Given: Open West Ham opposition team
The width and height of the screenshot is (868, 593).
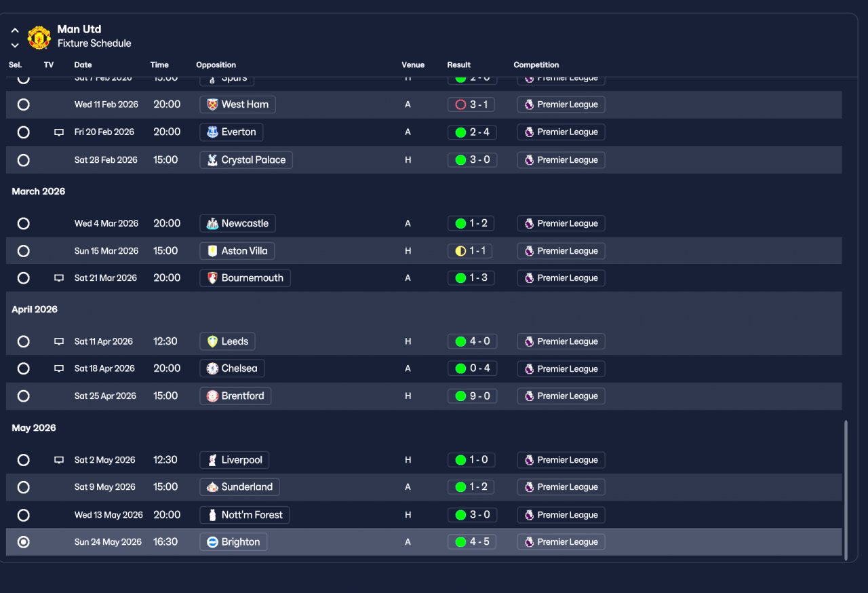Looking at the screenshot, I should (x=238, y=104).
